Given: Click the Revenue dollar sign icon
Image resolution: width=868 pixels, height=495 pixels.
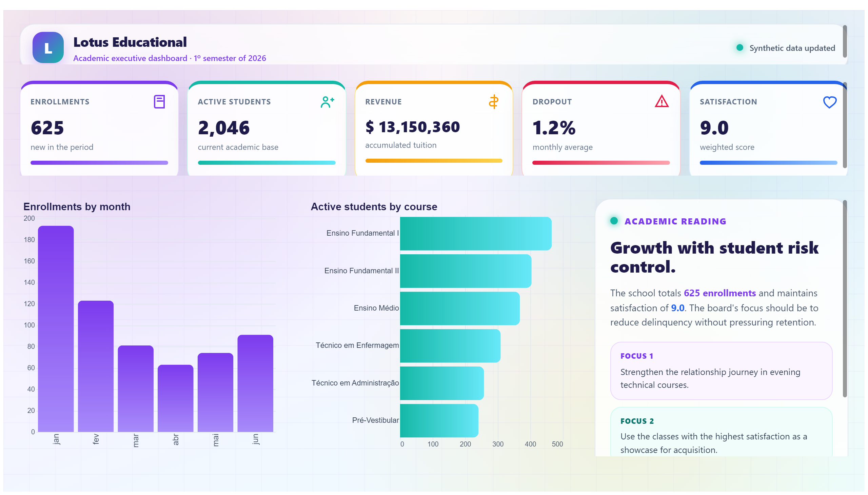Looking at the screenshot, I should coord(493,102).
